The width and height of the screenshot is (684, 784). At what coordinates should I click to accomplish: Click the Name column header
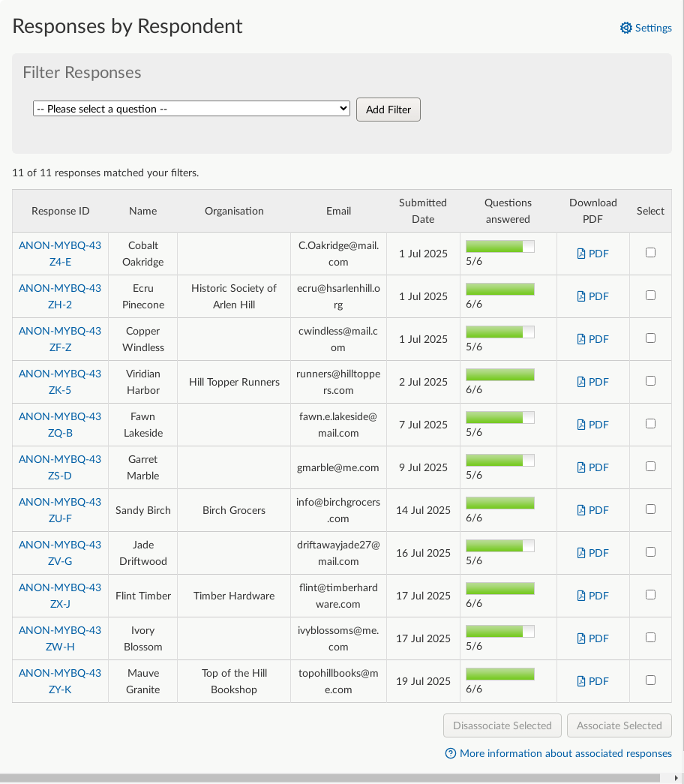click(143, 211)
